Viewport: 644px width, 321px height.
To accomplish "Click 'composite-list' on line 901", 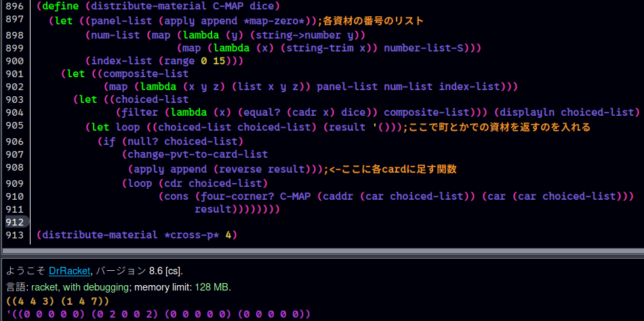I will [146, 74].
